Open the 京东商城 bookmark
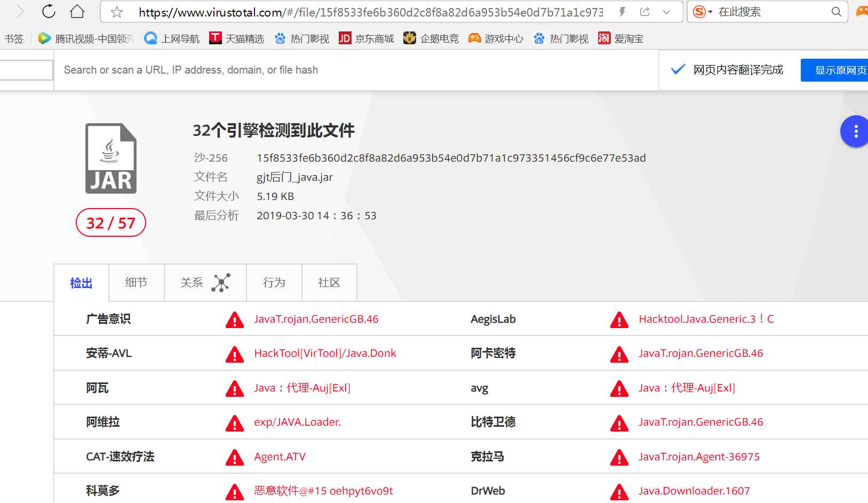Screen dimensions: 868x503 (x=367, y=38)
